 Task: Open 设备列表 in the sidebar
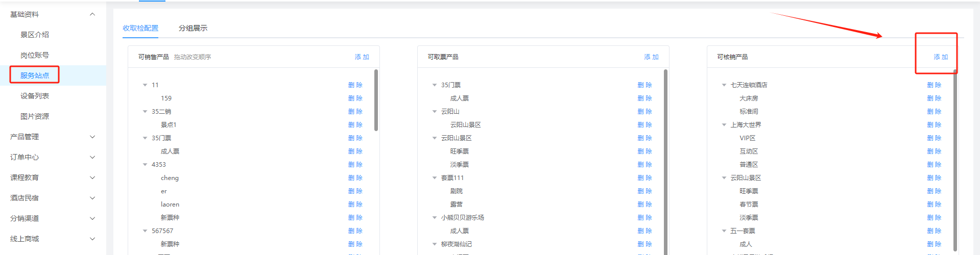pyautogui.click(x=35, y=96)
